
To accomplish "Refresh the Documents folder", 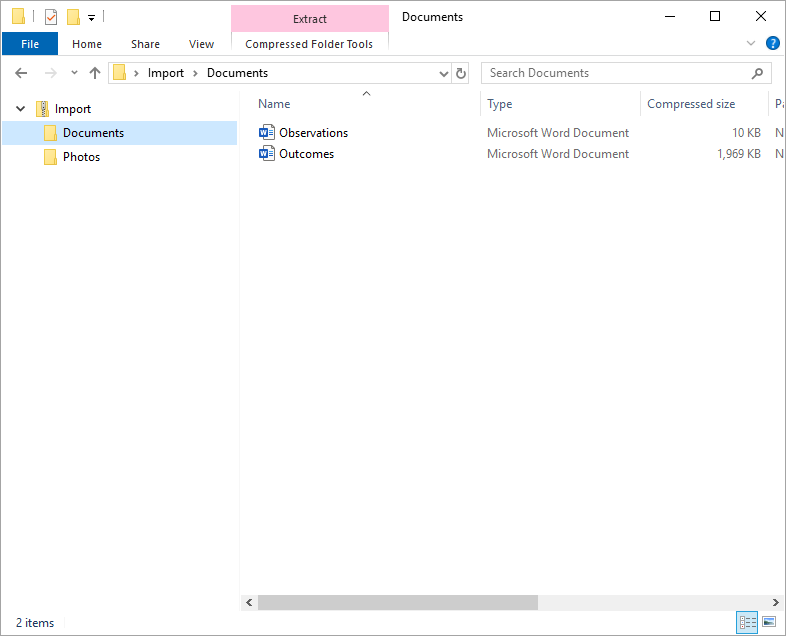I will [461, 74].
